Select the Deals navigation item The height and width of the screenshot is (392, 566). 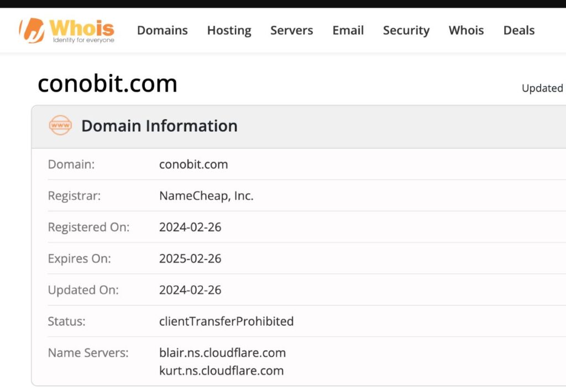click(518, 30)
